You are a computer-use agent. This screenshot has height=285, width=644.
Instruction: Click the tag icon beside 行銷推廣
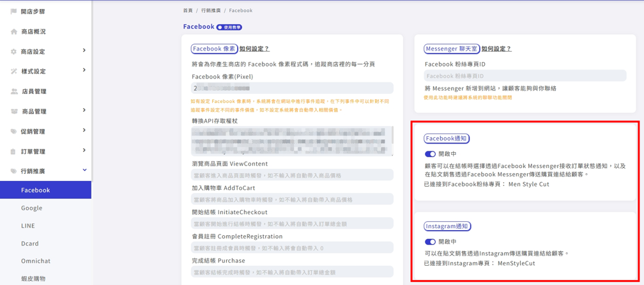(13, 171)
